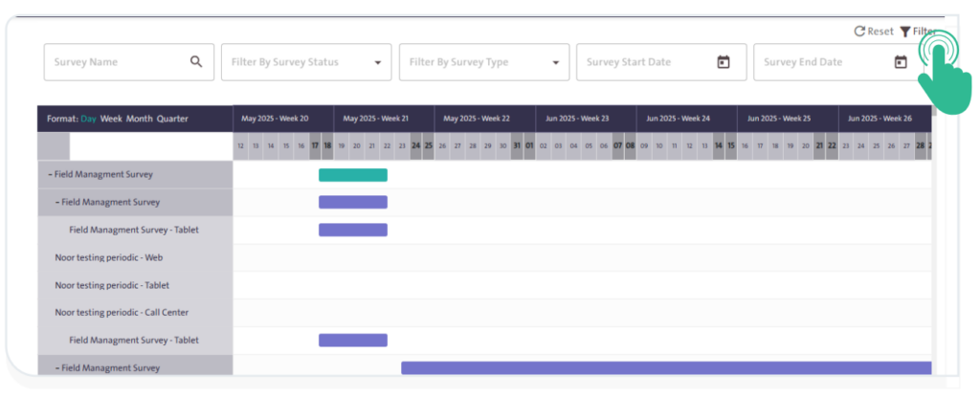Screen dimensions: 980x397
Task: Open the Survey End Date calendar icon
Action: (901, 62)
